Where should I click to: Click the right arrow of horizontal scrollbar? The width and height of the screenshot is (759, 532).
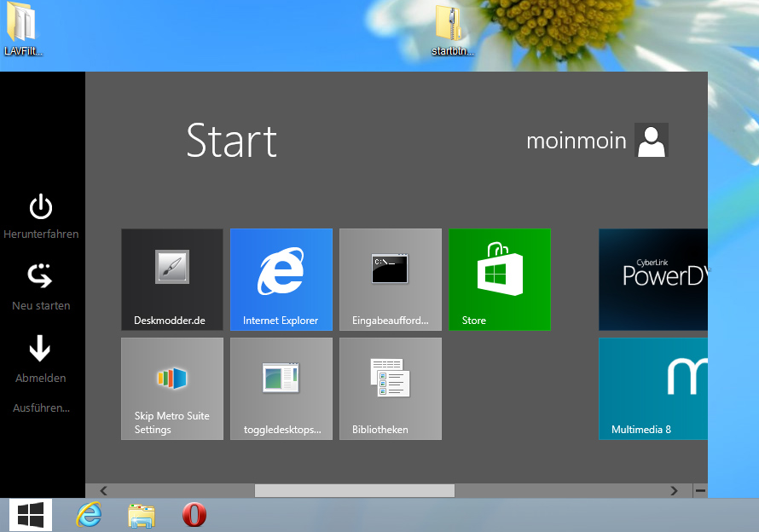[674, 491]
